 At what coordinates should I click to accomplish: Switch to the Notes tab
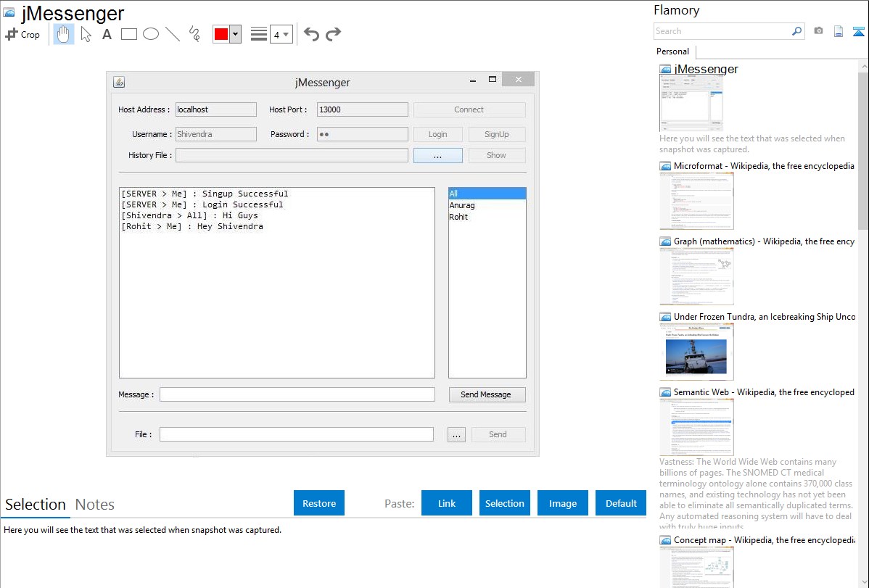(95, 505)
